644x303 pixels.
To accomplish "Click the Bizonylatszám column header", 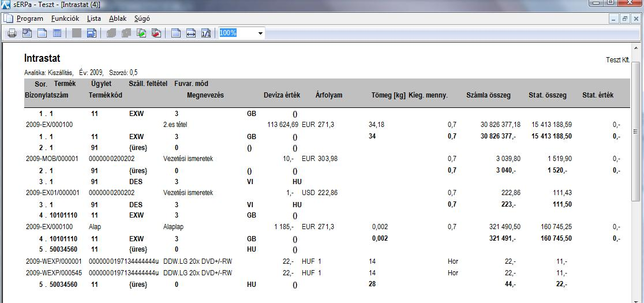I will point(46,95).
